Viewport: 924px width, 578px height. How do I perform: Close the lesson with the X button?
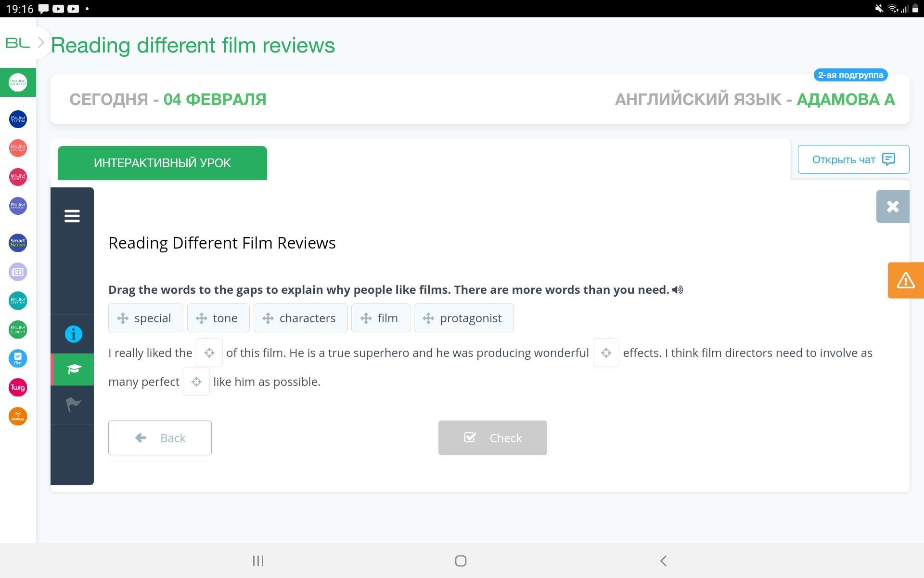click(892, 207)
